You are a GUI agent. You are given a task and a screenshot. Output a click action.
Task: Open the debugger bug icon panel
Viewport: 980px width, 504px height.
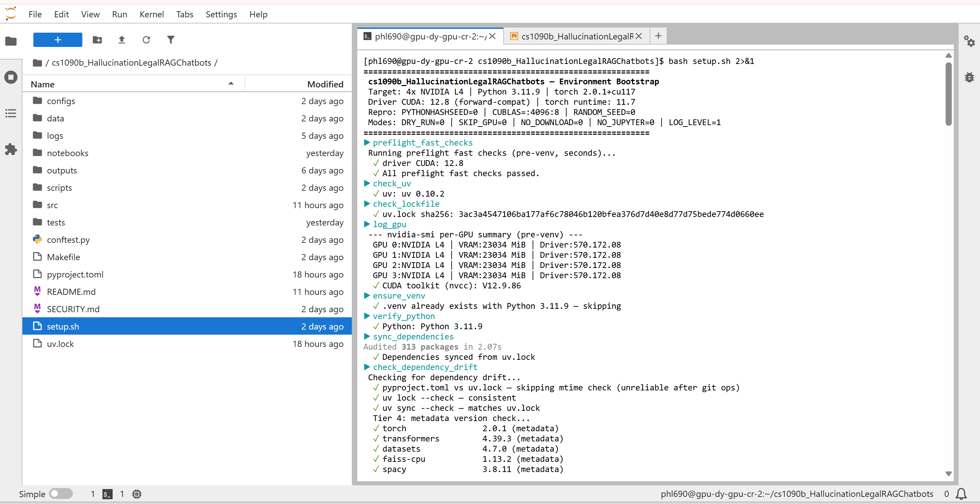pos(969,77)
